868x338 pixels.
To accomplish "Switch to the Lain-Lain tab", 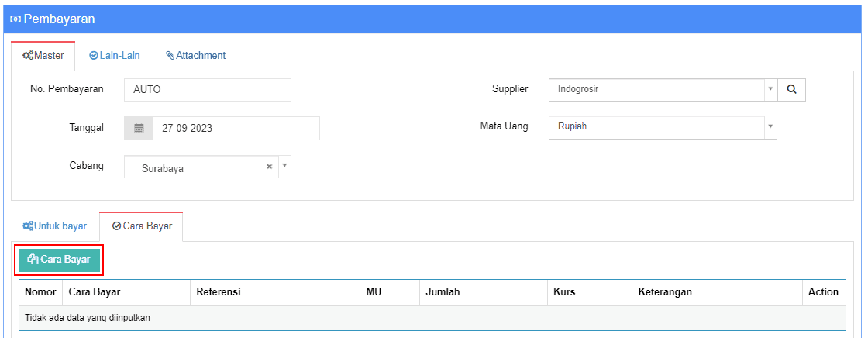I will click(115, 55).
